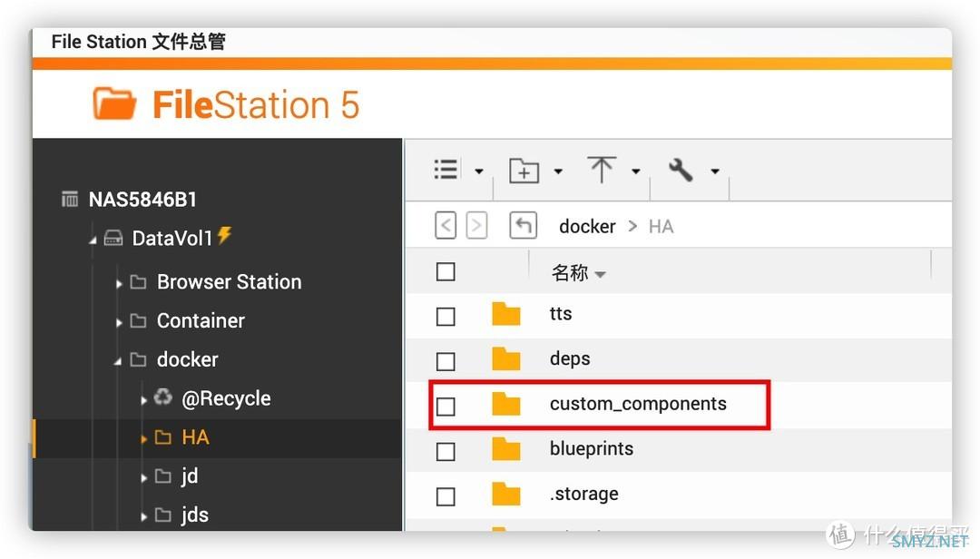
Task: Collapse the DataVol1 tree node
Action: click(93, 240)
